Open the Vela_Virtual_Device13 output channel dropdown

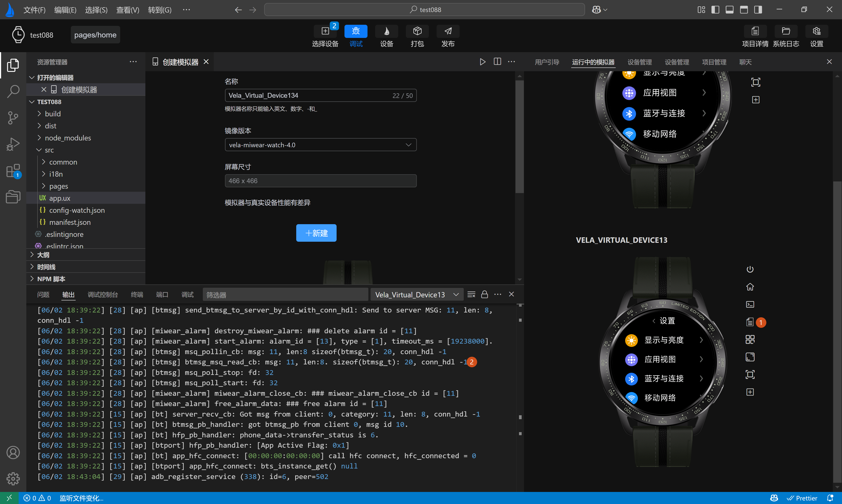(417, 295)
